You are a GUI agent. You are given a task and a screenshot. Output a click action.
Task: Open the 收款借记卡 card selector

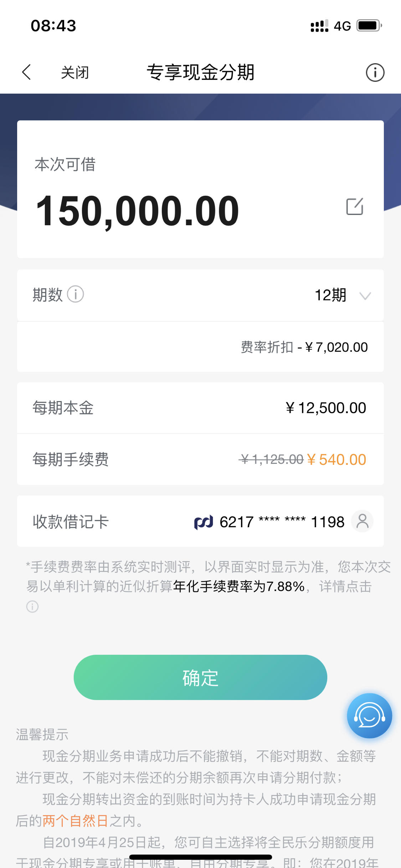200,521
